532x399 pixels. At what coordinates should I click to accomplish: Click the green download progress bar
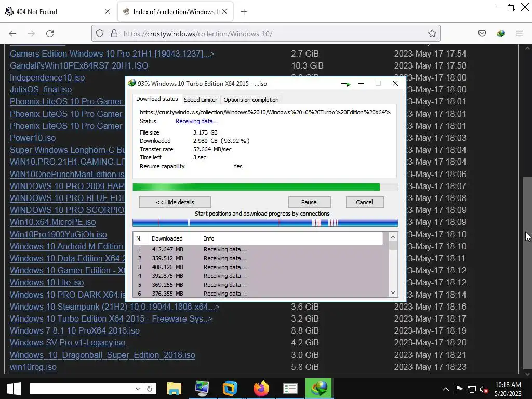point(265,187)
